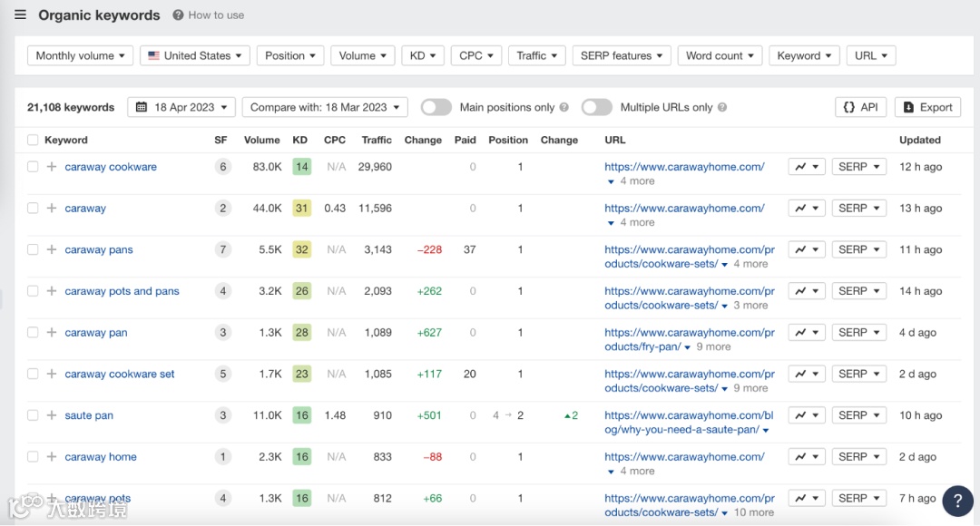Toggle Main positions only switch
This screenshot has width=980, height=526.
click(436, 107)
